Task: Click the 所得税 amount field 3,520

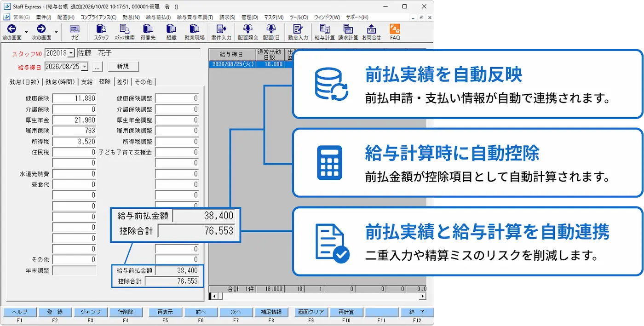Action: click(x=74, y=142)
